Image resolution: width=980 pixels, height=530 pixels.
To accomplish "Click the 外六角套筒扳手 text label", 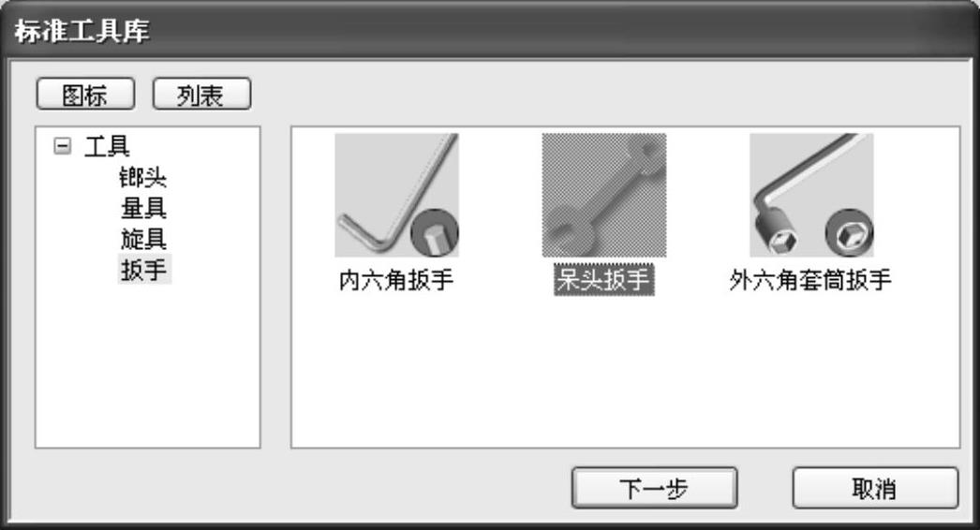I will tap(810, 280).
